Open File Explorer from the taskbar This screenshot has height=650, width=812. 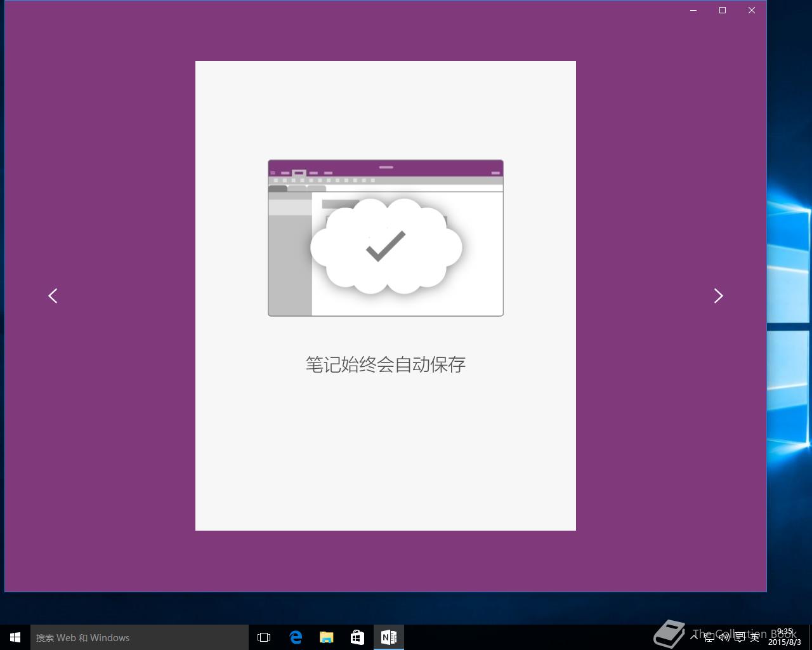click(327, 637)
